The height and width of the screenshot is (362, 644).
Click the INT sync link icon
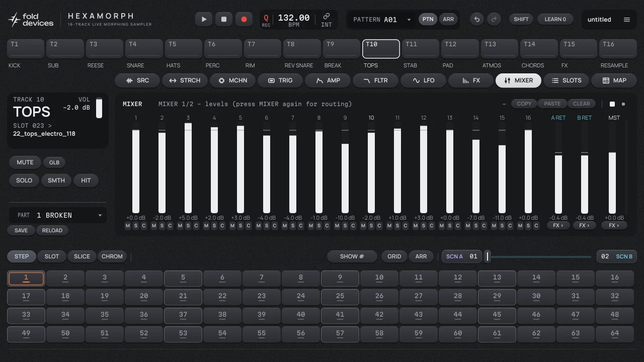click(327, 20)
